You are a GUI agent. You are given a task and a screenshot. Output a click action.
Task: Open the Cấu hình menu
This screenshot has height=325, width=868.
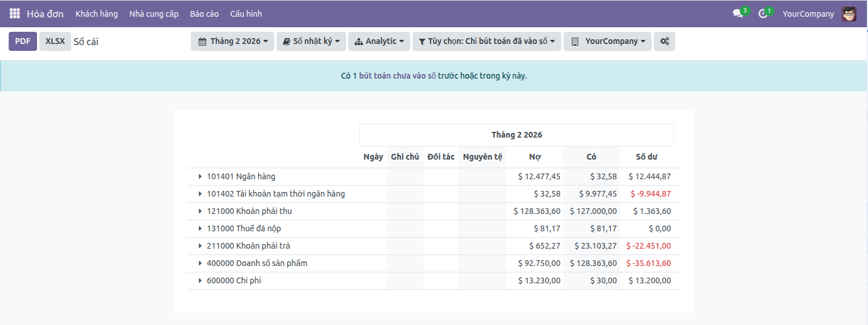246,13
